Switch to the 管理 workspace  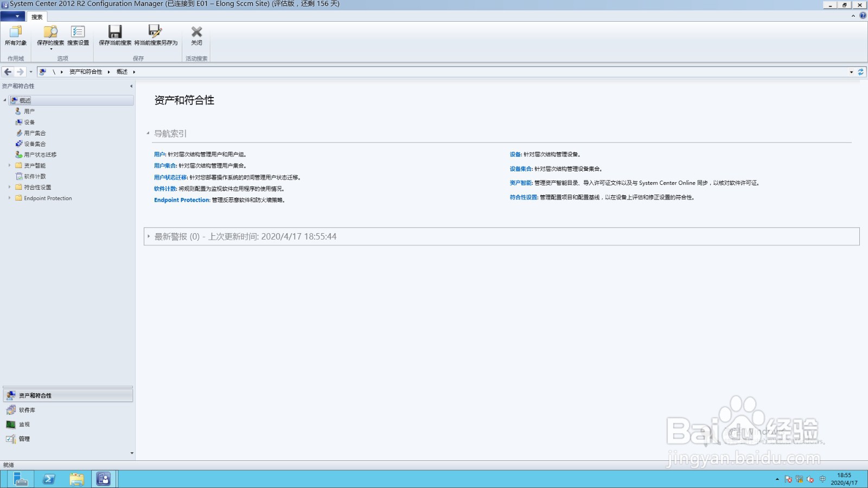pos(68,439)
